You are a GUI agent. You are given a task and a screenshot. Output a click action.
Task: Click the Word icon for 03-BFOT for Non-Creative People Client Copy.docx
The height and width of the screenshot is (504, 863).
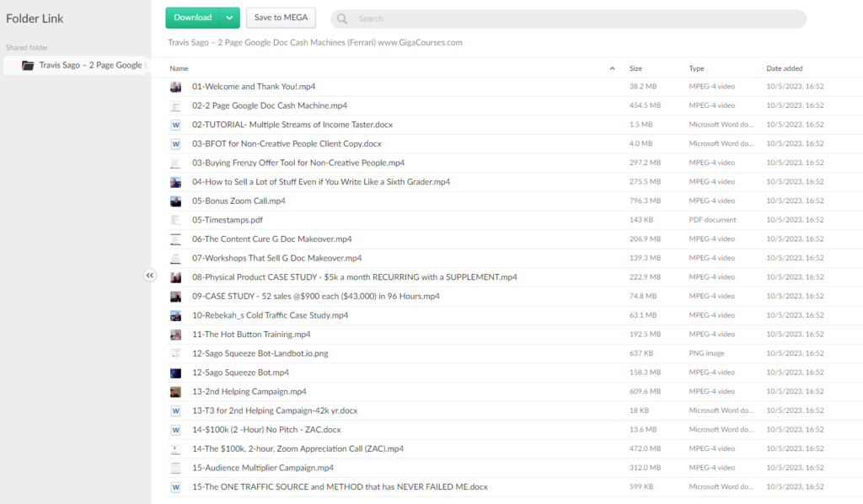176,143
